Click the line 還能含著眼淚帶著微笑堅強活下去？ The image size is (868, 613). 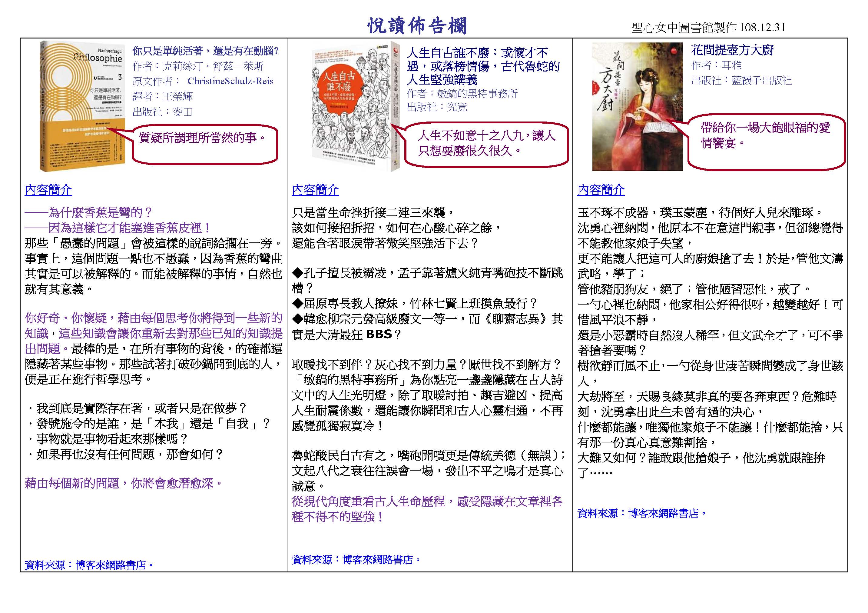click(386, 243)
